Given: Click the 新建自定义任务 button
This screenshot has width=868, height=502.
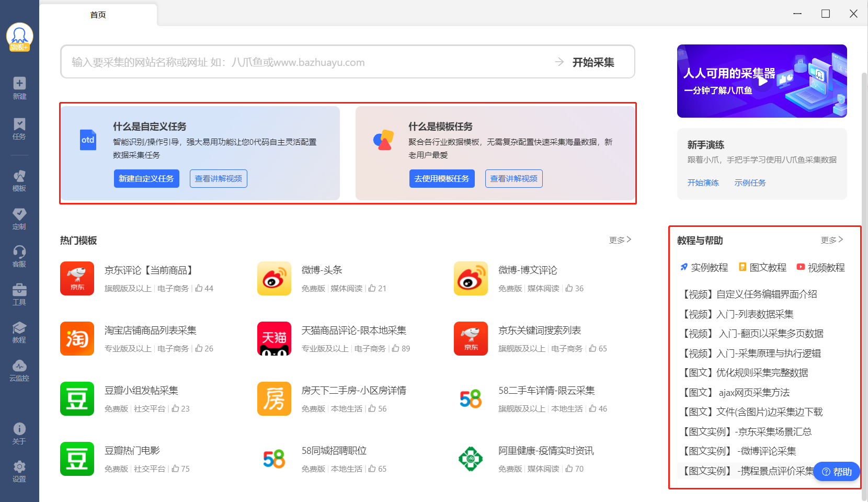Looking at the screenshot, I should [x=146, y=179].
